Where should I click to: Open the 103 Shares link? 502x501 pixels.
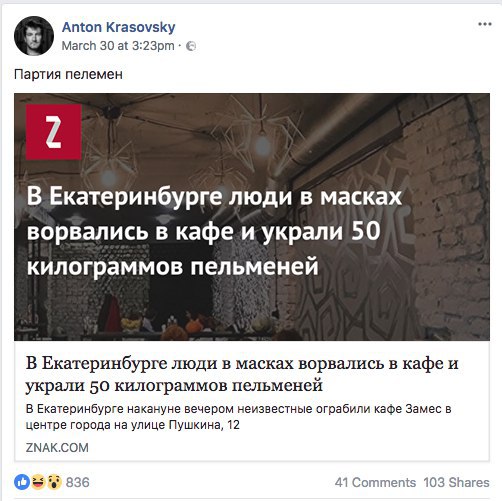[x=456, y=482]
